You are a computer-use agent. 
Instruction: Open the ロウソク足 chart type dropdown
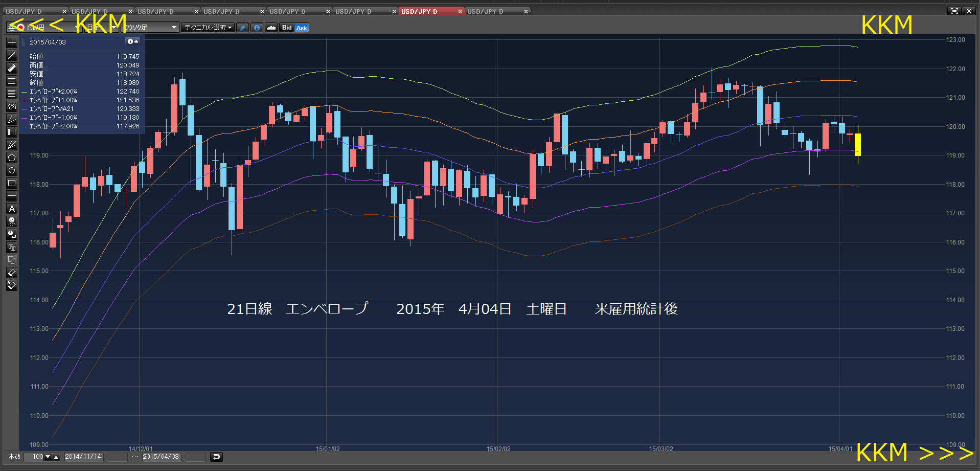point(149,28)
